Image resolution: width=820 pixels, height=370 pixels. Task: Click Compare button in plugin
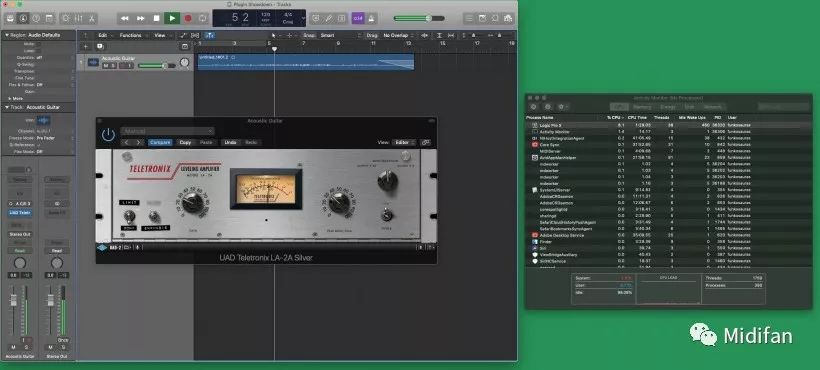160,142
